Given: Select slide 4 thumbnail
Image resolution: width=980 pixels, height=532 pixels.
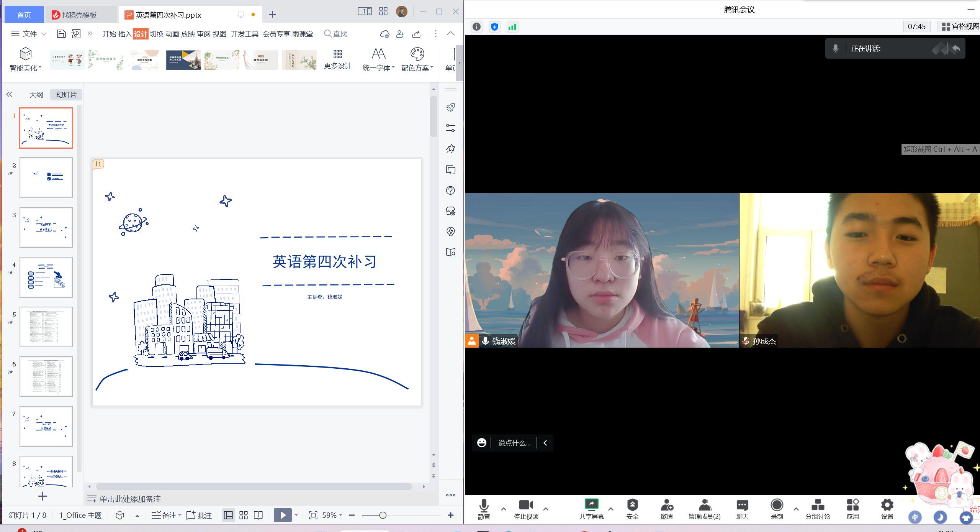Looking at the screenshot, I should 46,277.
